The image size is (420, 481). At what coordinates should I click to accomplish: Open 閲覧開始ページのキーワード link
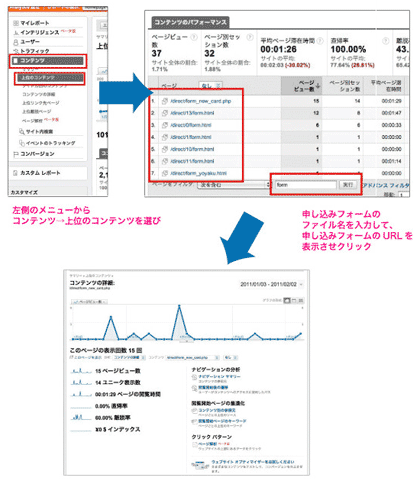pyautogui.click(x=222, y=421)
